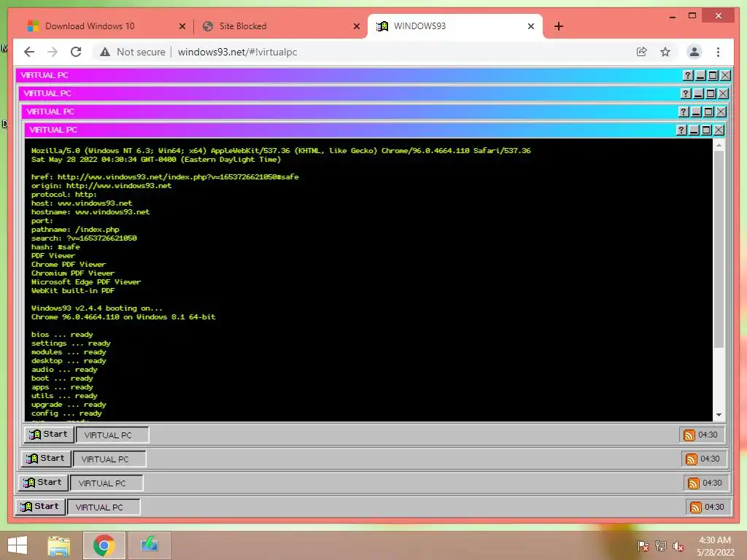This screenshot has width=747, height=560.
Task: Click the muted volume tray icon
Action: click(x=678, y=545)
